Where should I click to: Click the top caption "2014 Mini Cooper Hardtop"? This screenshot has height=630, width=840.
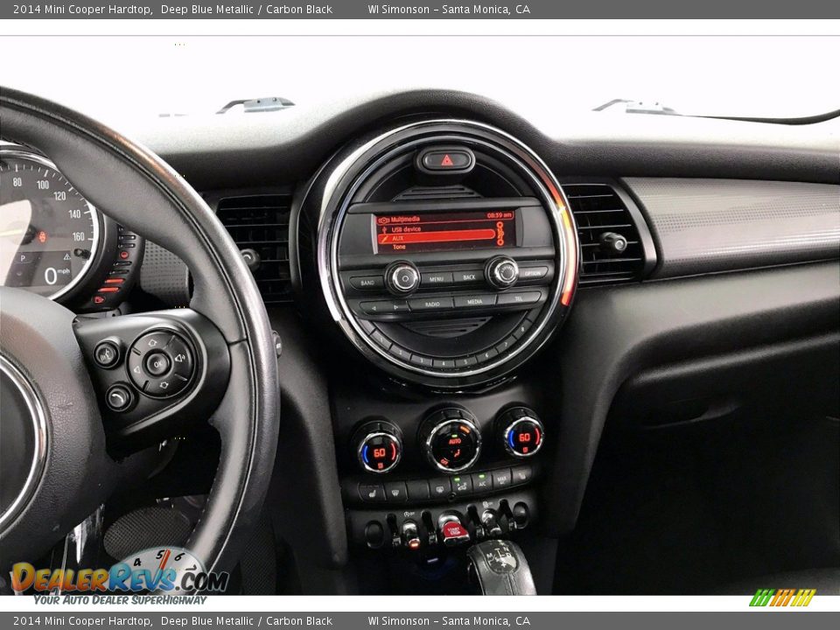click(x=81, y=9)
